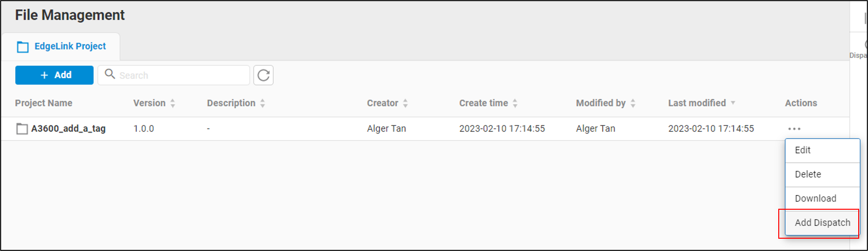
Task: Click the Project Name column header
Action: click(44, 103)
